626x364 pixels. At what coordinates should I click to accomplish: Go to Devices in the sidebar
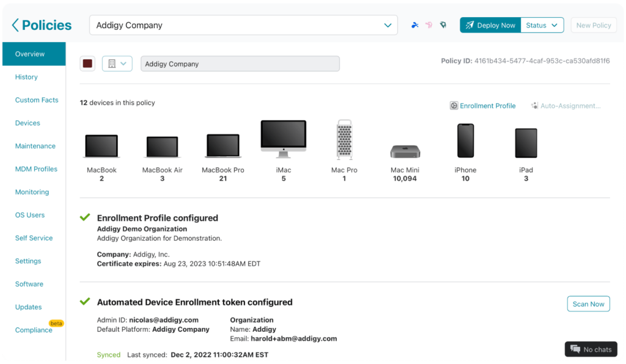click(28, 123)
